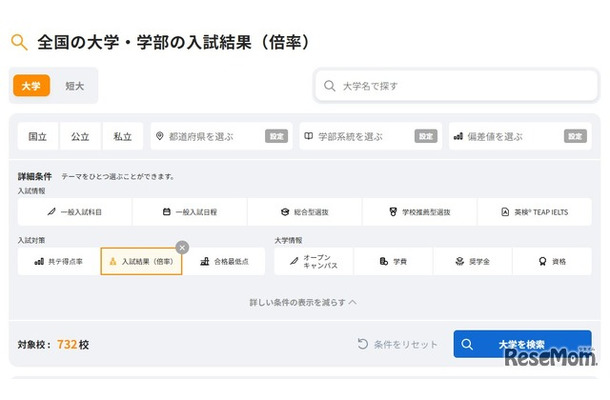
Task: Toggle the 公立 filter
Action: [x=80, y=136]
